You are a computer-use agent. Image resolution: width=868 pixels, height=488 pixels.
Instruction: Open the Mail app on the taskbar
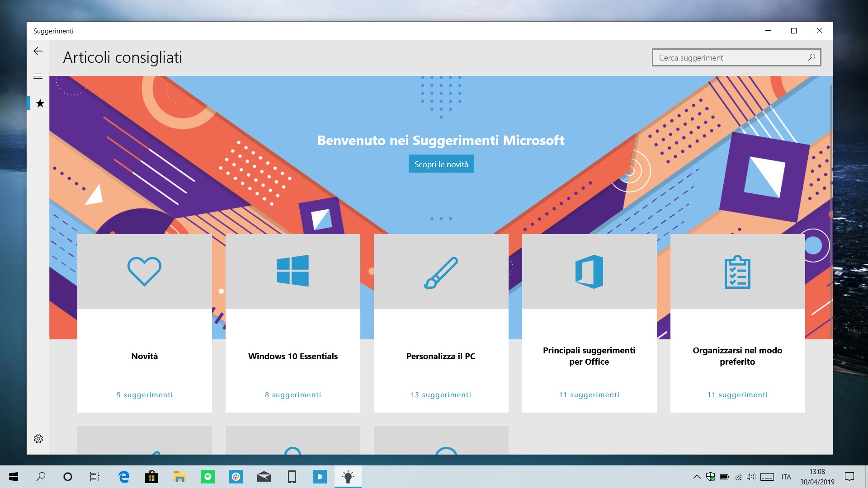[264, 477]
